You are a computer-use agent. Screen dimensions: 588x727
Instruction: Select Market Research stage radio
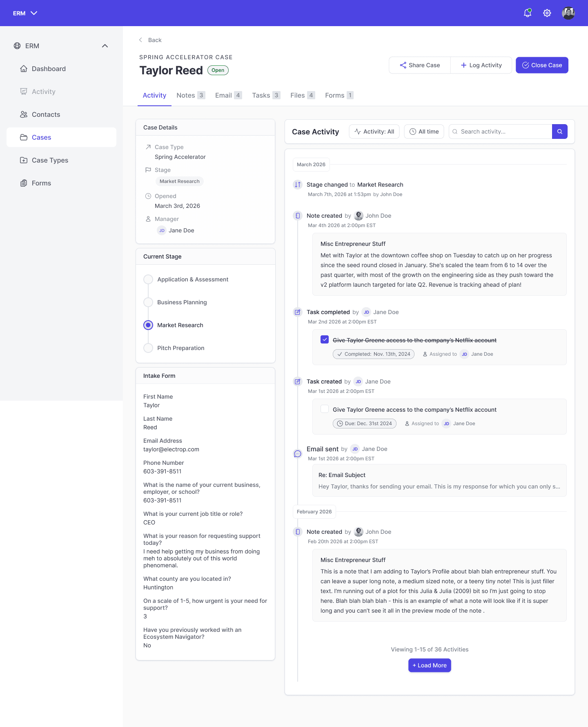click(148, 325)
